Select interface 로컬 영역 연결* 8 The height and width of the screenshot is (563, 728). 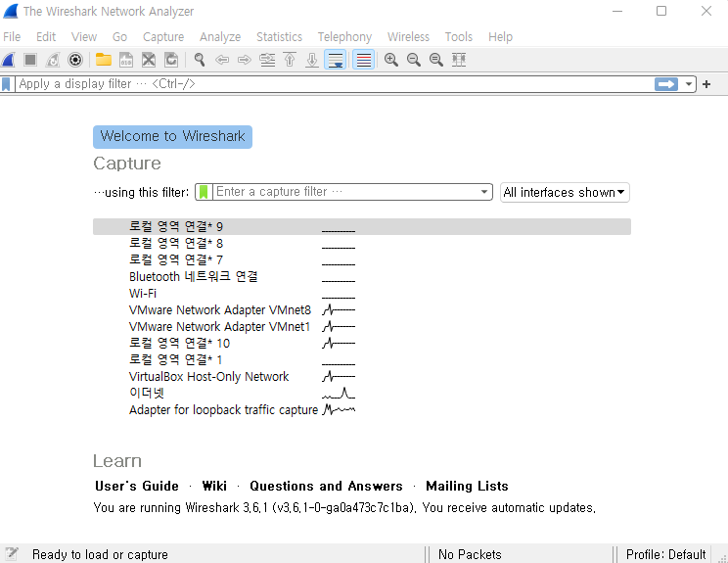coord(362,244)
